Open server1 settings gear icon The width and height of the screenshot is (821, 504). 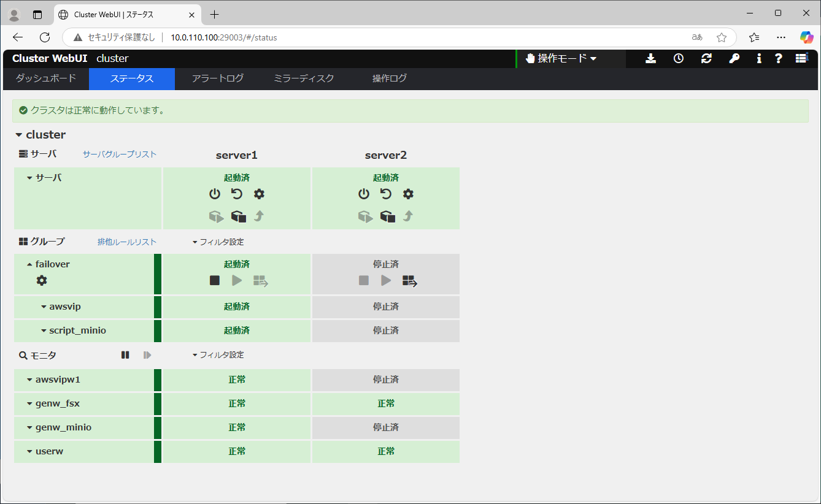point(259,194)
